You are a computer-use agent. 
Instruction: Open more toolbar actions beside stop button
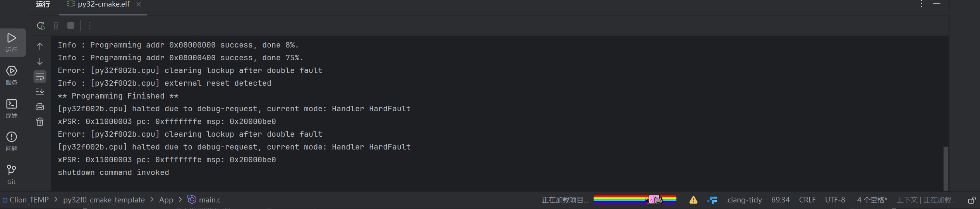pos(90,25)
